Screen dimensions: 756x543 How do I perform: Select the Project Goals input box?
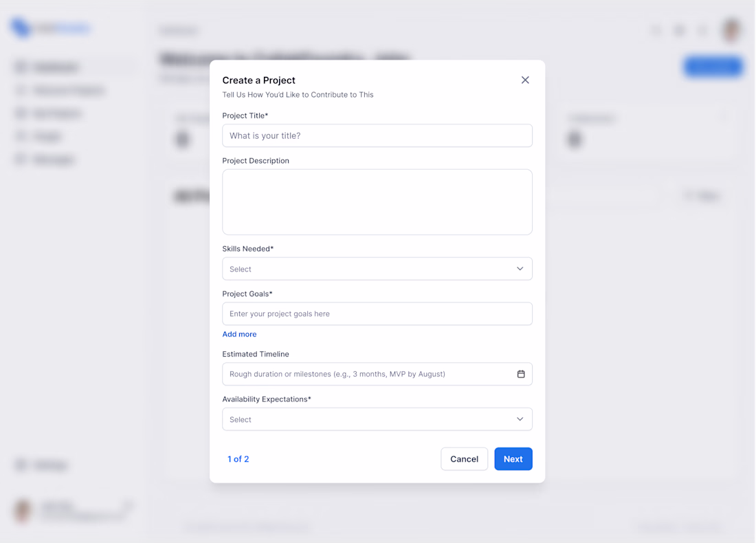[x=377, y=314]
